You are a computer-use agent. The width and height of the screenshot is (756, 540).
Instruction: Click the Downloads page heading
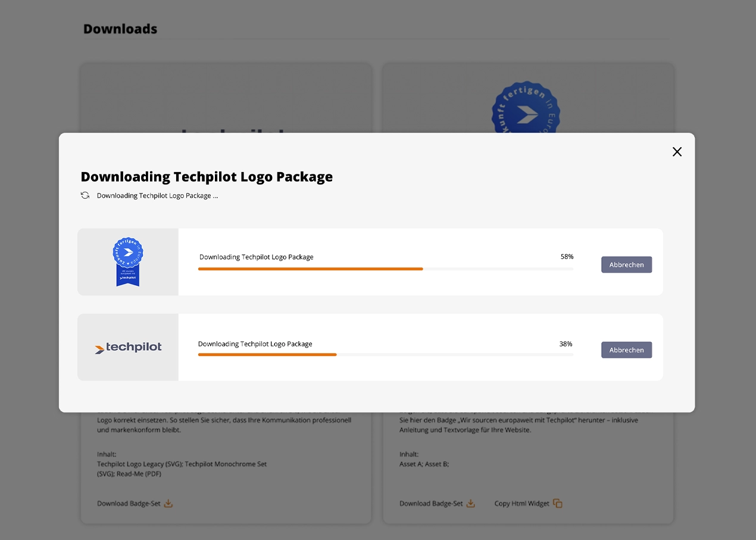120,29
